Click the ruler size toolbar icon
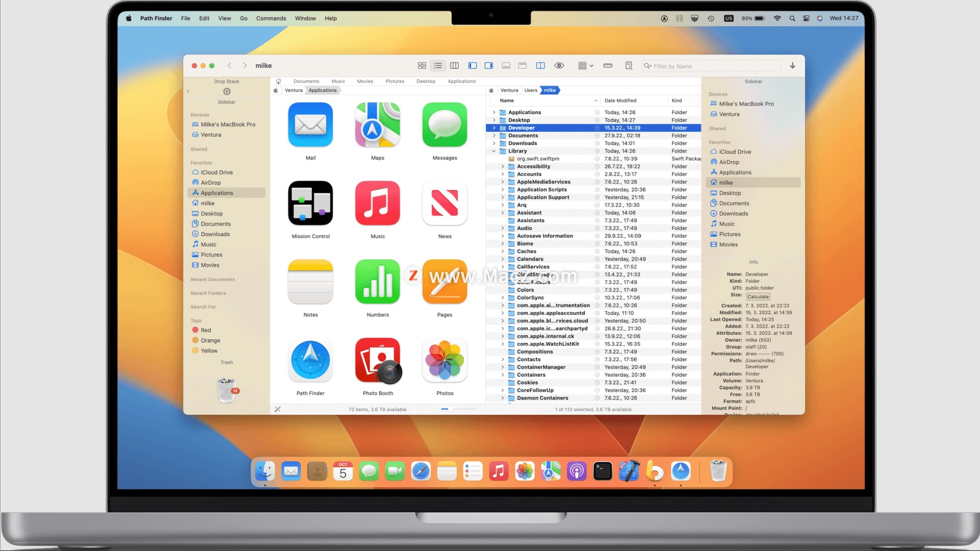Screen dimensions: 980x551 (608, 66)
